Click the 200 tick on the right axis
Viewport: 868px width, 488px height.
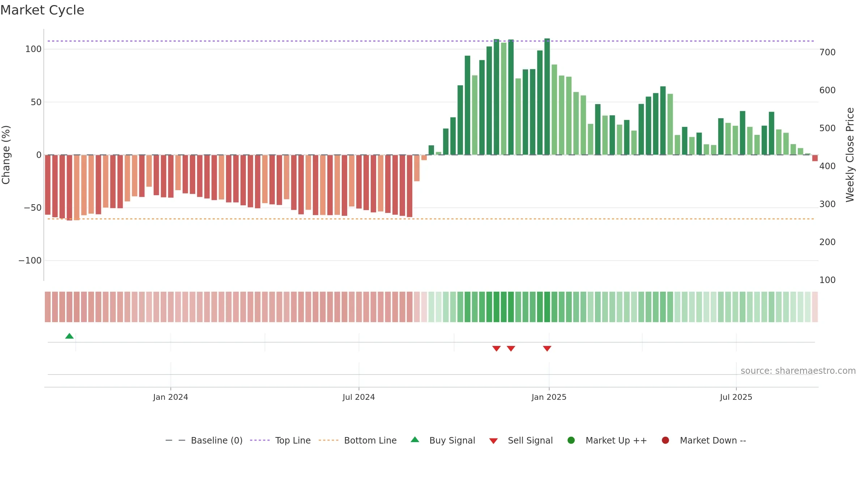(827, 242)
